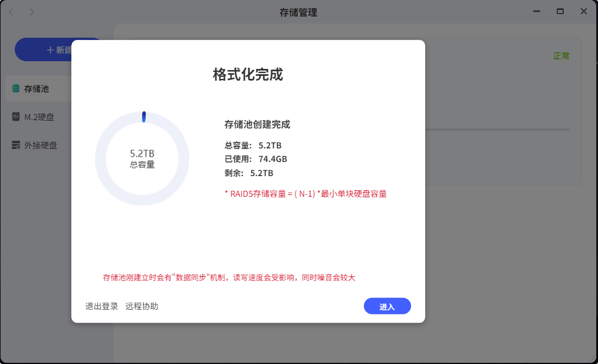Click the 进入 button

[x=387, y=306]
